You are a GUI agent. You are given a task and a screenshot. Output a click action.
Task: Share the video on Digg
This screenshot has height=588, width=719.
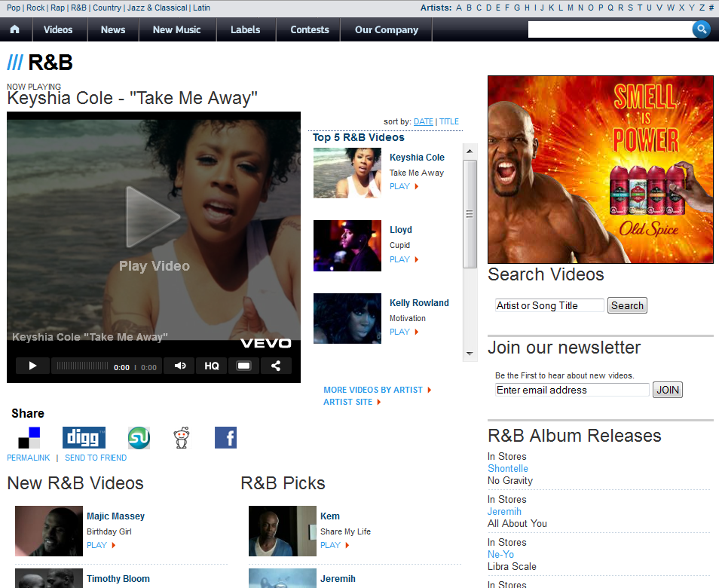click(84, 437)
